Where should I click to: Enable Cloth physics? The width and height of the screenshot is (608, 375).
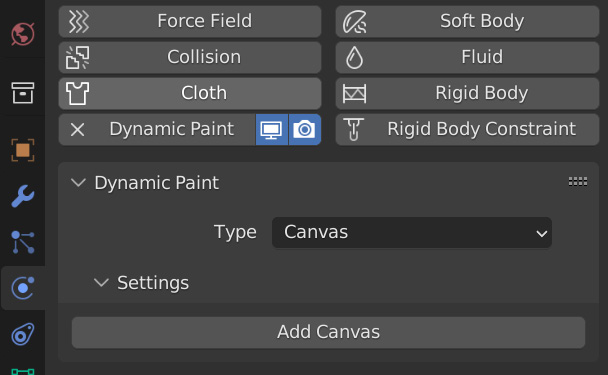click(190, 93)
